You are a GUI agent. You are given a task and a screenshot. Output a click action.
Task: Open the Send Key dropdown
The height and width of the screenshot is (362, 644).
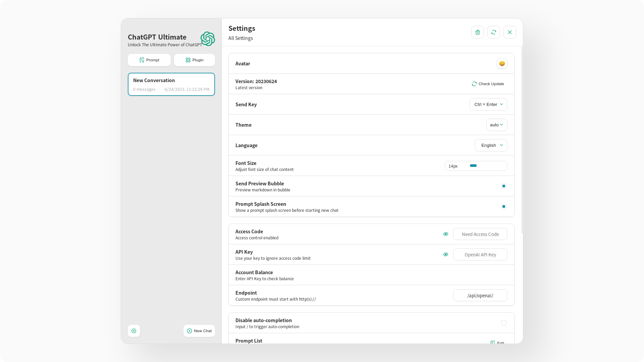tap(488, 104)
